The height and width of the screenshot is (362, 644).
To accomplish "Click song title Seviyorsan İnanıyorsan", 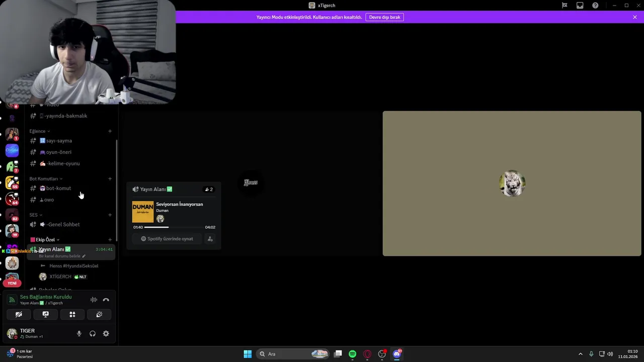I will [x=180, y=204].
